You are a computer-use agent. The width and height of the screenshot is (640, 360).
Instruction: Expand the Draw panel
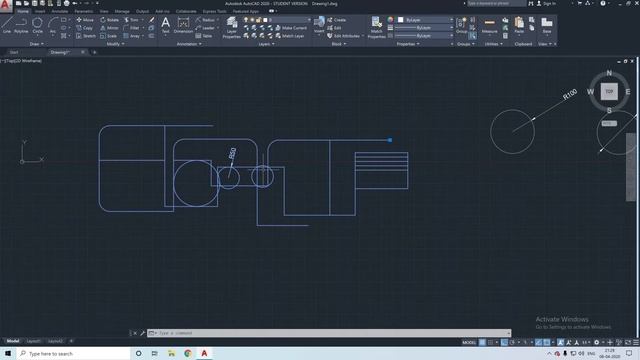click(36, 44)
